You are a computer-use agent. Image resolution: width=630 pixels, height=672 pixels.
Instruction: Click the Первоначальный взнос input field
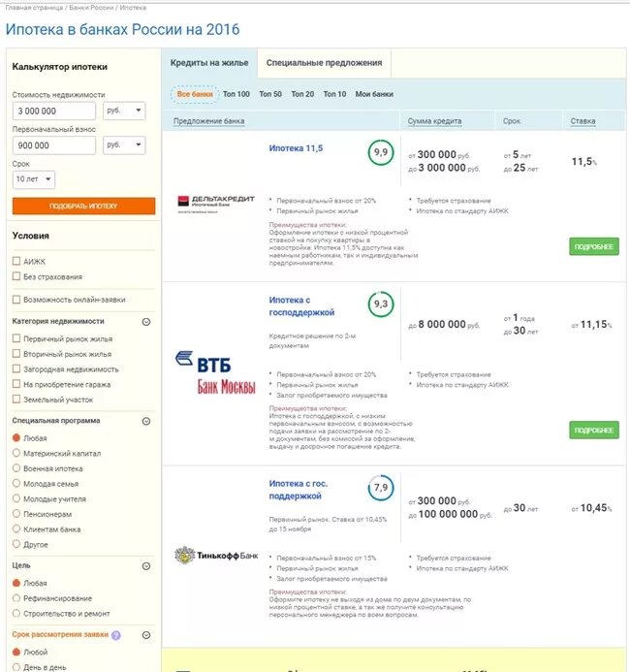54,145
